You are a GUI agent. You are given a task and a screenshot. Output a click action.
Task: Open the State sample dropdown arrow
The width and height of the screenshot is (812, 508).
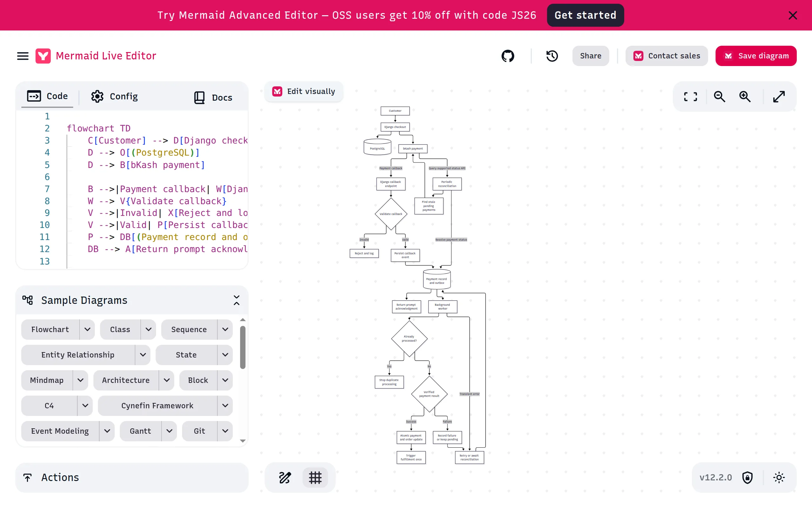tap(225, 355)
